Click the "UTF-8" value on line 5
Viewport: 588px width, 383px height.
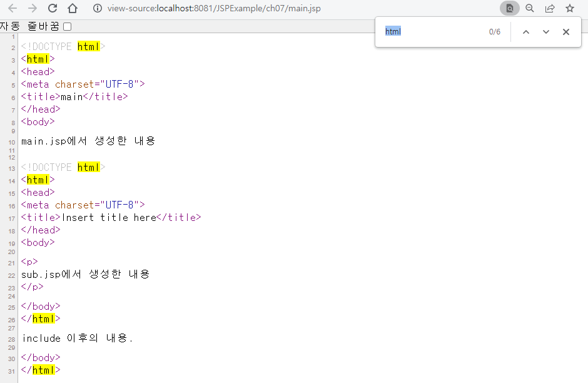pyautogui.click(x=119, y=84)
